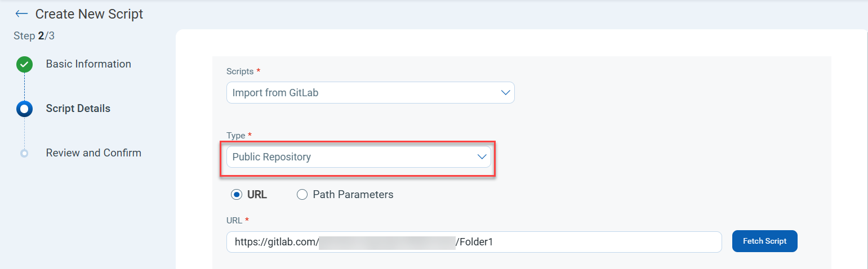868x269 pixels.
Task: Click the Folder1 text in URL field
Action: pos(478,242)
